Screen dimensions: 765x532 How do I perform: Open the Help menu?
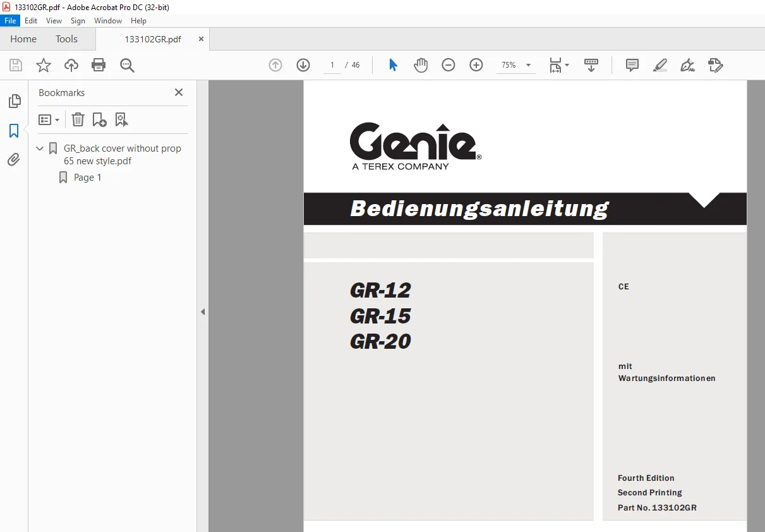click(138, 21)
